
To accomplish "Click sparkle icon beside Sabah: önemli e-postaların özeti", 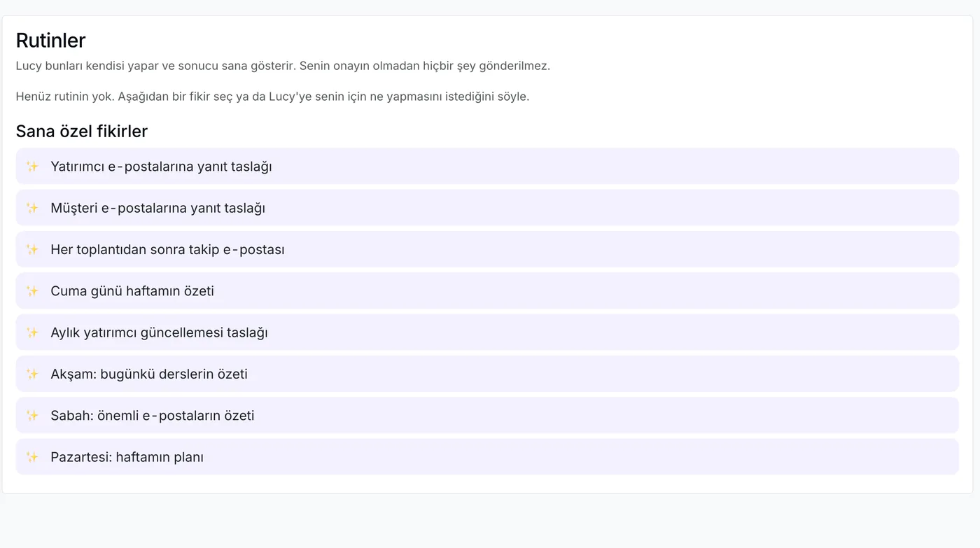I will point(32,416).
